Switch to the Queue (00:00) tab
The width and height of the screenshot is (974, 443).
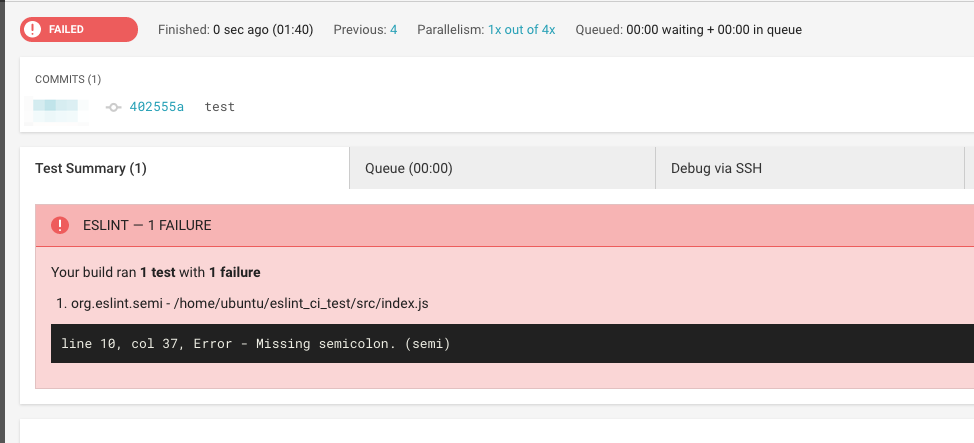[x=503, y=168]
